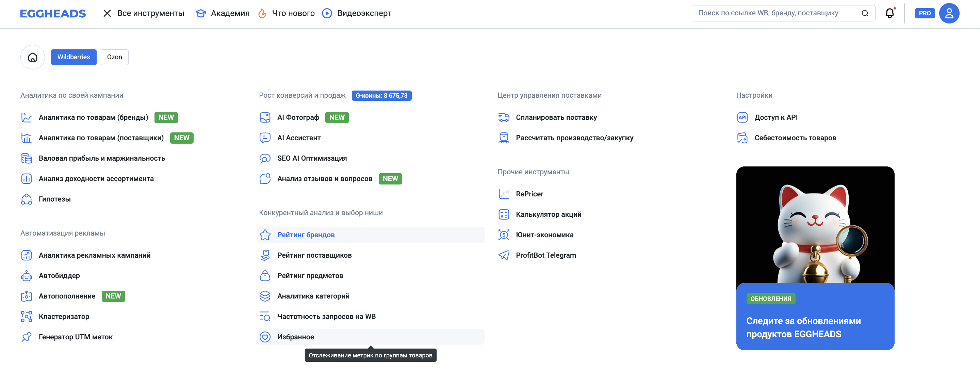The width and height of the screenshot is (980, 386).
Task: Click the G-коины balance badge
Action: [x=381, y=96]
